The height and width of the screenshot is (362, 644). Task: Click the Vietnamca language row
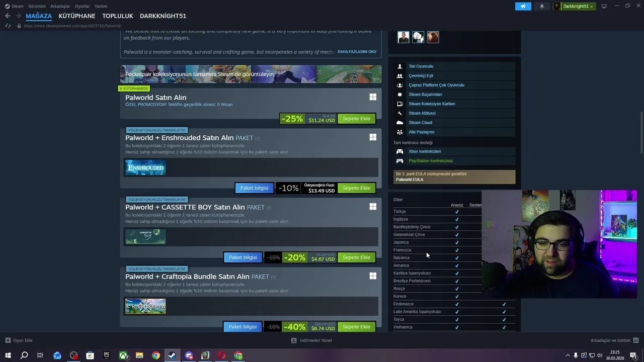(x=454, y=327)
